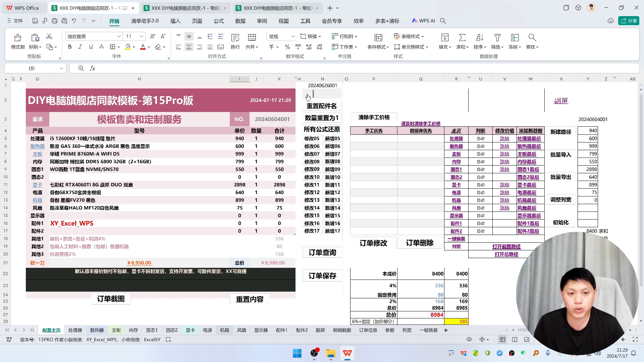
Task: Click the Strikethrough text icon
Action: pos(101,47)
